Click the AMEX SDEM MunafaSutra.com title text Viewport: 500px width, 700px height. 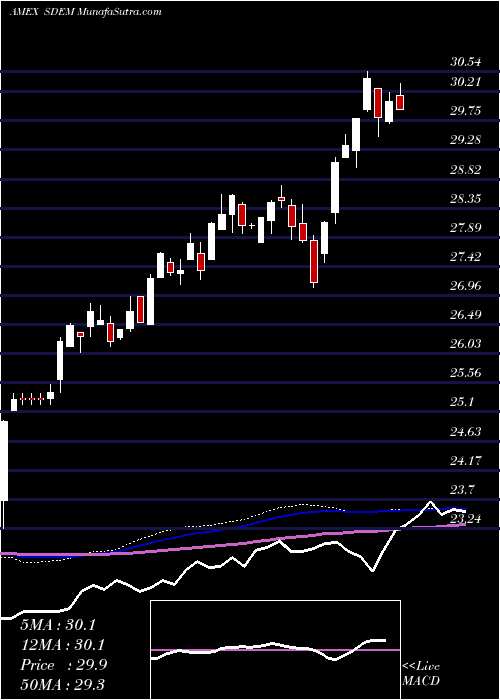[86, 12]
